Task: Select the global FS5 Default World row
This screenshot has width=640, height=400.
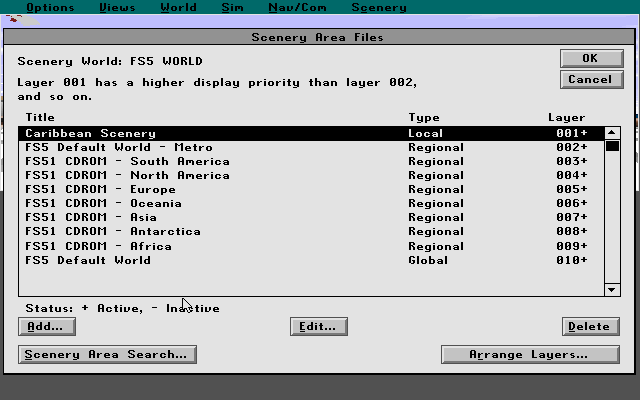Action: 88,260
